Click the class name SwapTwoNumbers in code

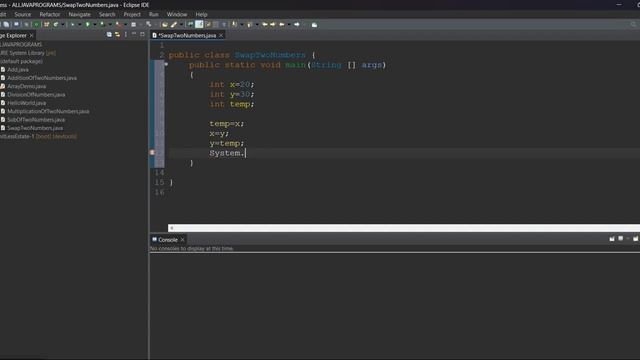[x=270, y=55]
